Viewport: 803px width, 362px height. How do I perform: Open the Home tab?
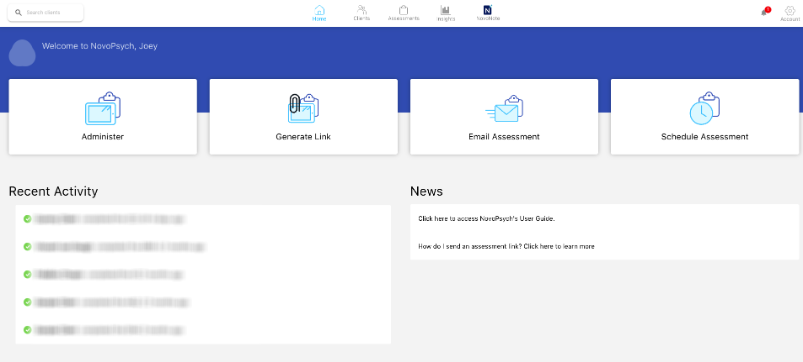coord(319,13)
